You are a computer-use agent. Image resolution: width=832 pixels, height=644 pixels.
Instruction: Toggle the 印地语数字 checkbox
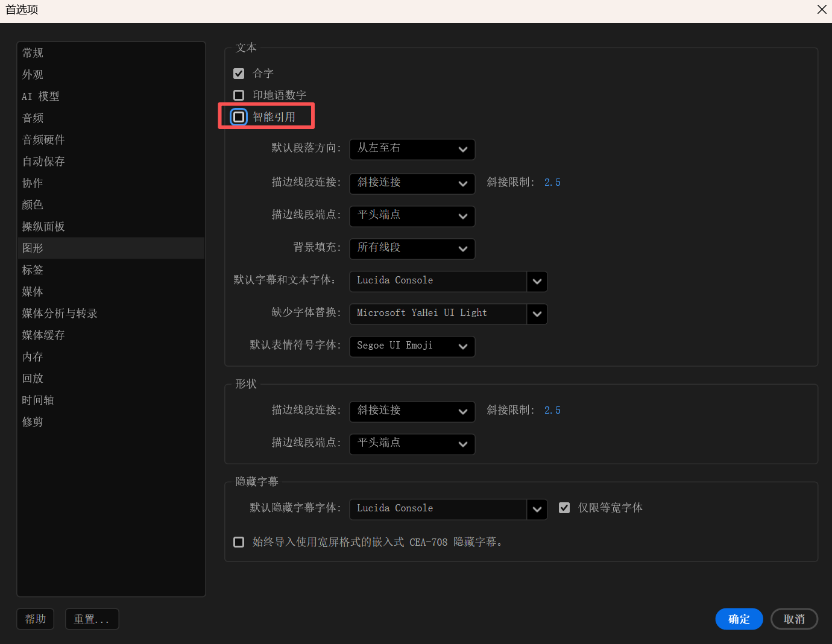(x=239, y=95)
